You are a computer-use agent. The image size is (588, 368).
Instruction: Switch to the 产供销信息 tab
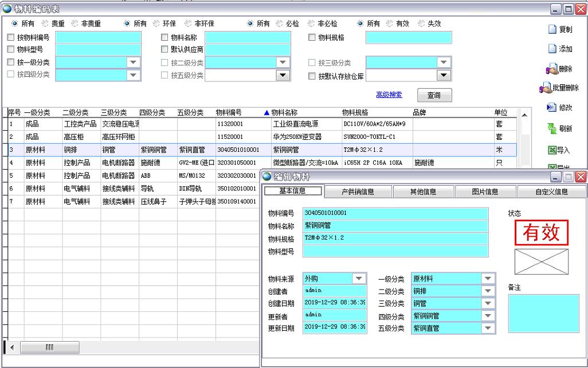tap(358, 192)
